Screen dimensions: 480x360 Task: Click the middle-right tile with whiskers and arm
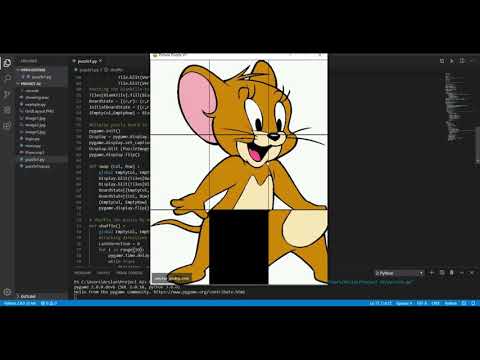click(x=298, y=172)
